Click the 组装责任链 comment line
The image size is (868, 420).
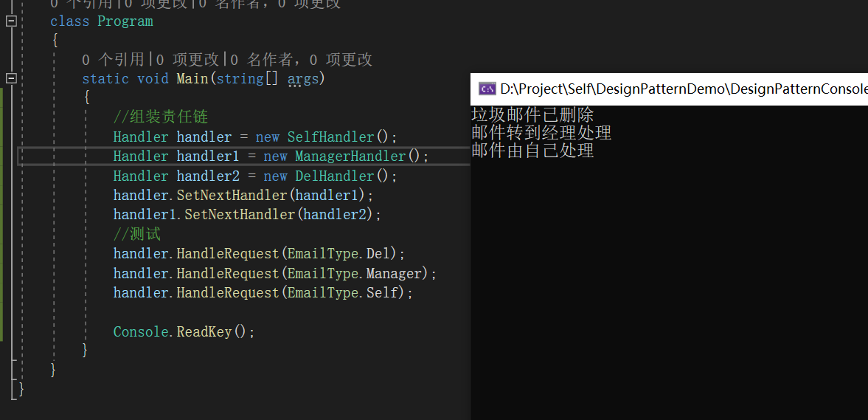161,117
